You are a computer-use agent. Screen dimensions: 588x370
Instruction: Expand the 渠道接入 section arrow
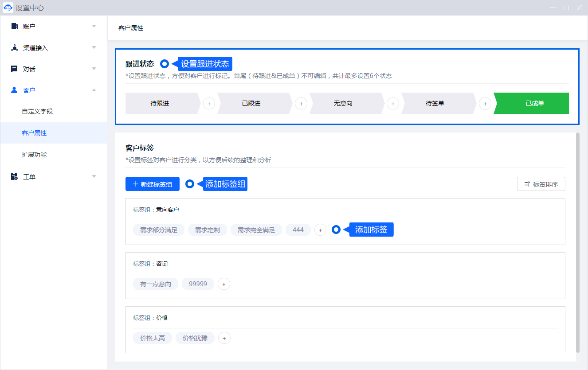94,47
